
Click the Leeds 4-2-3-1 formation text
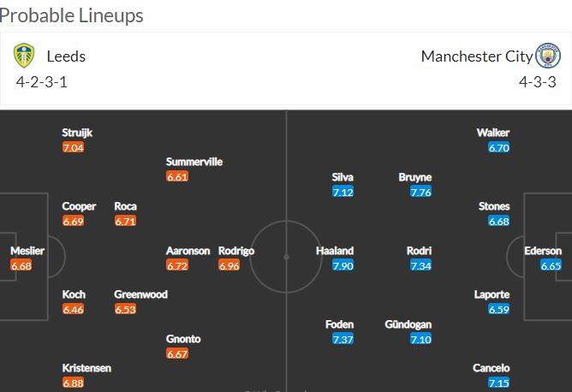pos(42,82)
